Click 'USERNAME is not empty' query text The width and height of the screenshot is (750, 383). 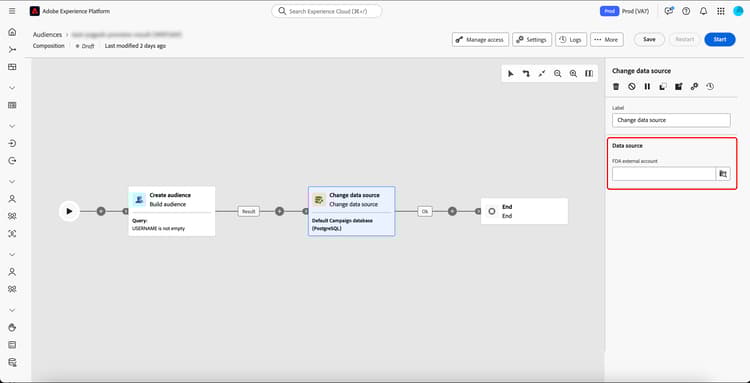tap(158, 229)
